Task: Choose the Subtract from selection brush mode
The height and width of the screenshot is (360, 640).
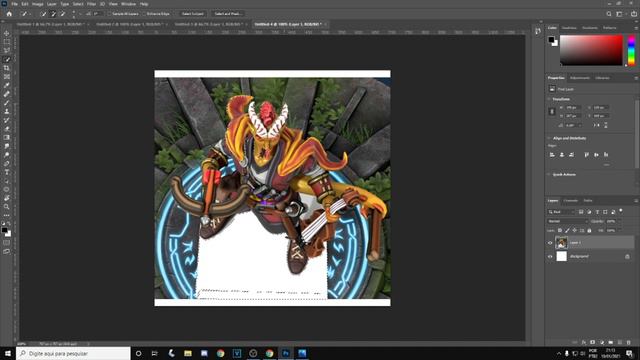Action: pyautogui.click(x=62, y=14)
